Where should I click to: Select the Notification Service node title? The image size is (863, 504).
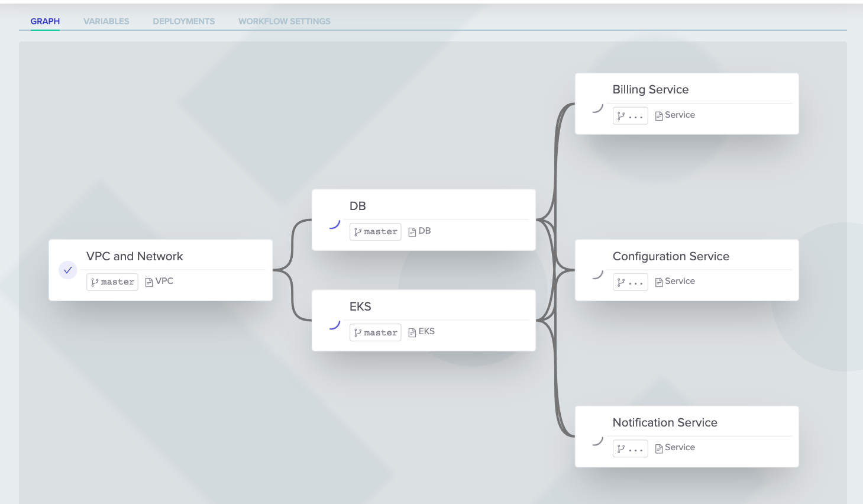coord(665,422)
